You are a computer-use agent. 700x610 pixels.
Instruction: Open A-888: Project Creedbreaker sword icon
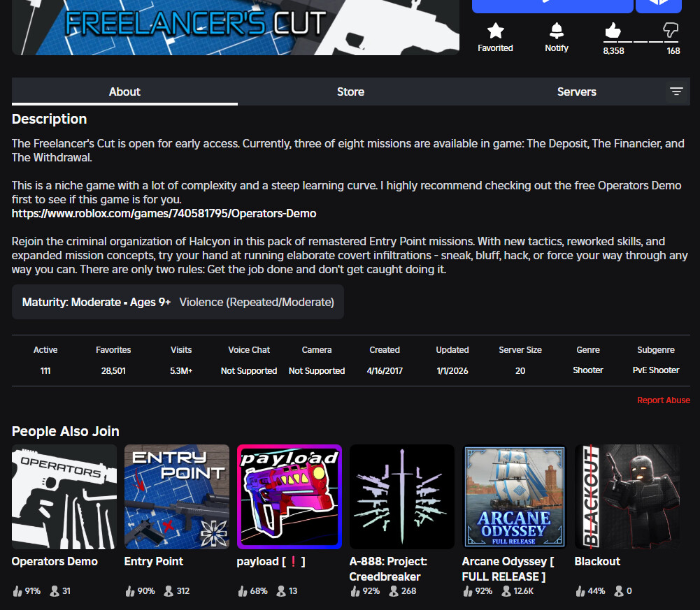click(x=402, y=497)
